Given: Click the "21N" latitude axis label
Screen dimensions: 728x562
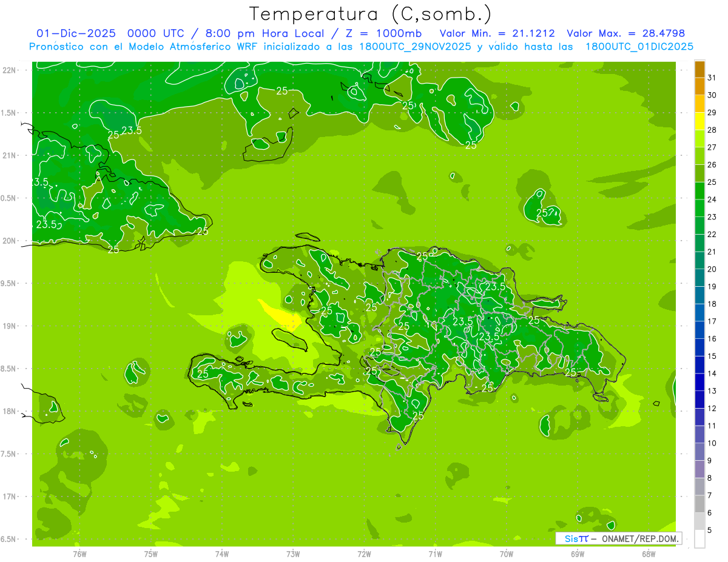Looking at the screenshot, I should [x=9, y=155].
